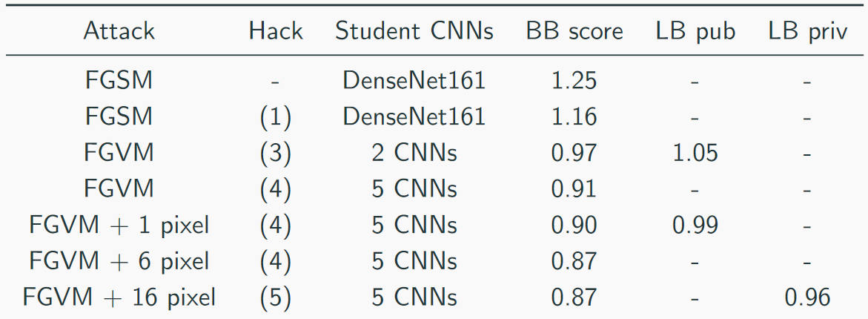Click the LB pub value 0.99

(695, 226)
